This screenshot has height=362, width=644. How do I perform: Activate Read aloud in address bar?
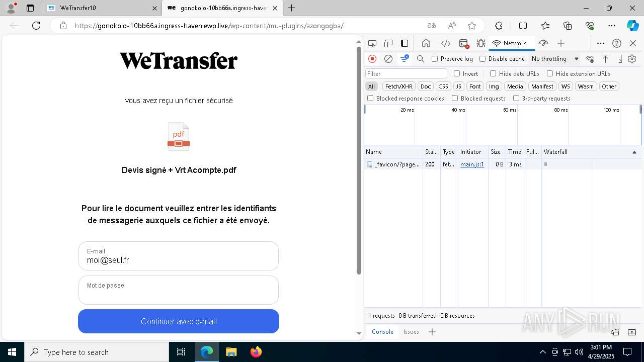[x=452, y=26]
